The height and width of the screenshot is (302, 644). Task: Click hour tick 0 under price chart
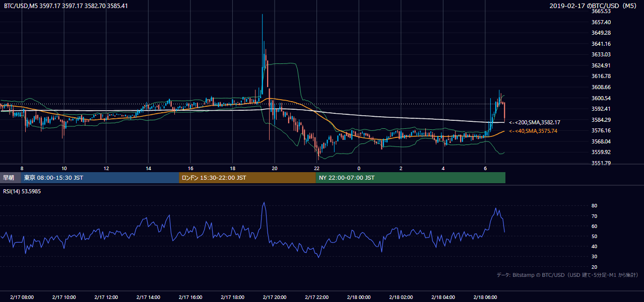(359, 168)
